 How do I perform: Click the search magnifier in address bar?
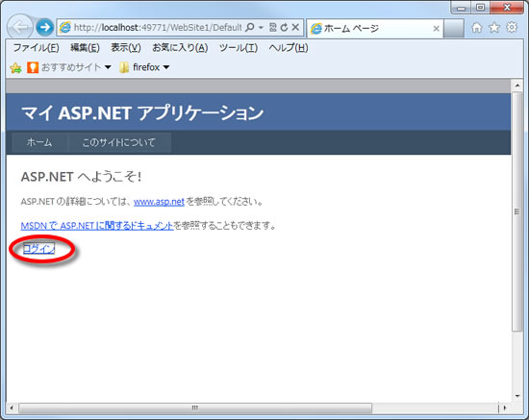[x=250, y=27]
